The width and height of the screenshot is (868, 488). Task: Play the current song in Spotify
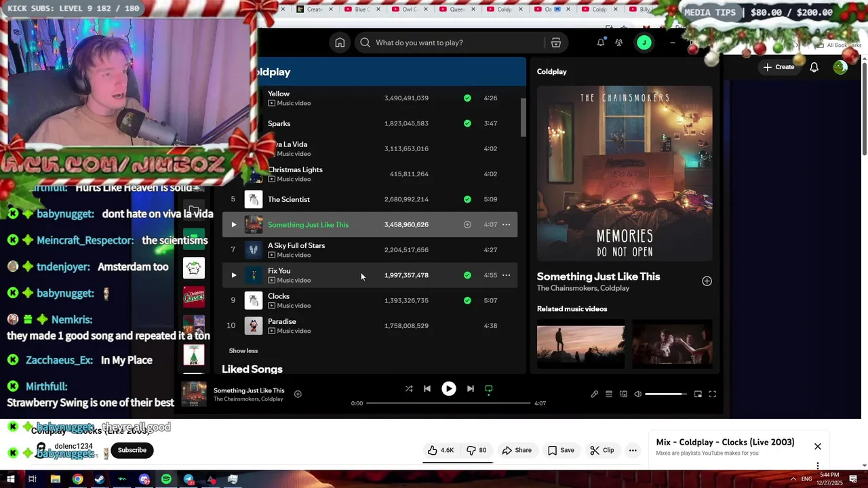(x=449, y=389)
